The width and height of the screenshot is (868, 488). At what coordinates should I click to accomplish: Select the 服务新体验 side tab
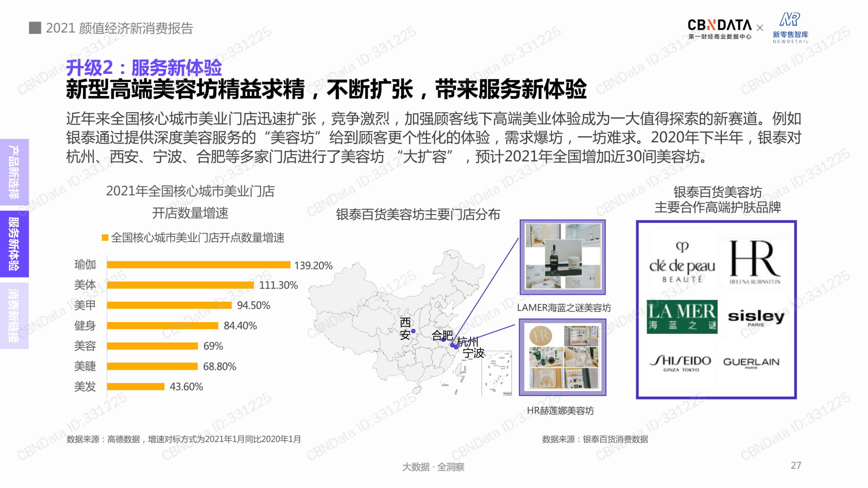click(14, 244)
